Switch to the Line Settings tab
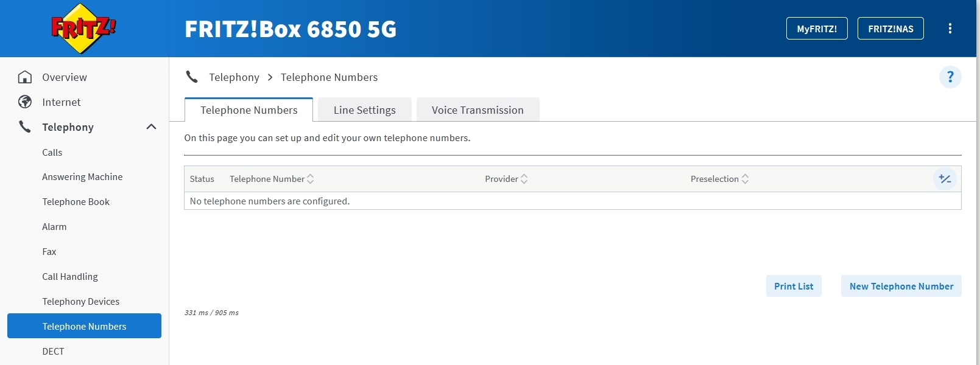 pyautogui.click(x=365, y=110)
